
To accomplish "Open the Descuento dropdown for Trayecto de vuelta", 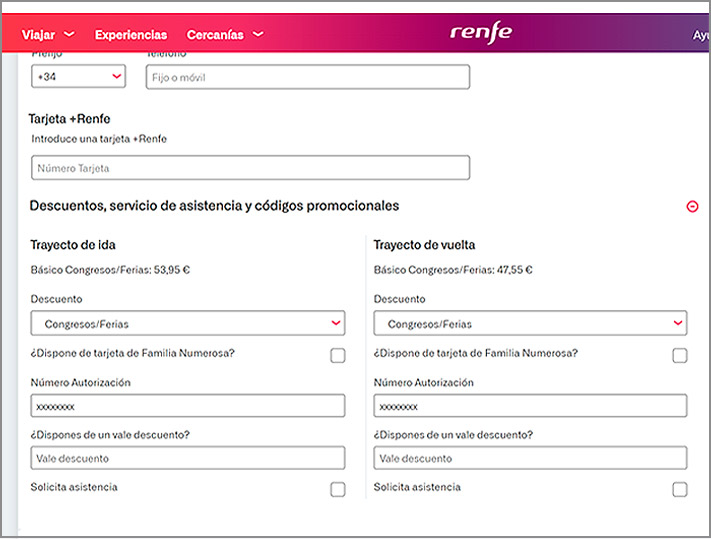I will (x=530, y=323).
